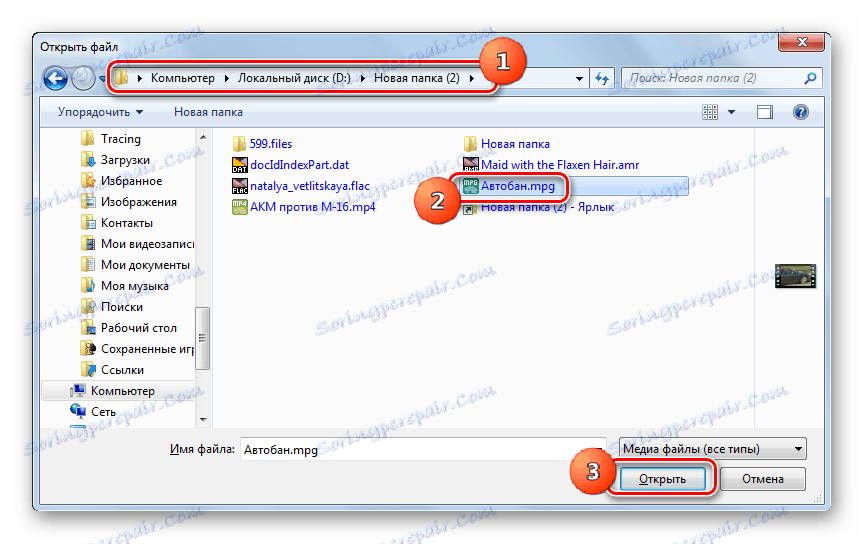Open the Help question mark icon
The image size is (864, 544).
801,112
